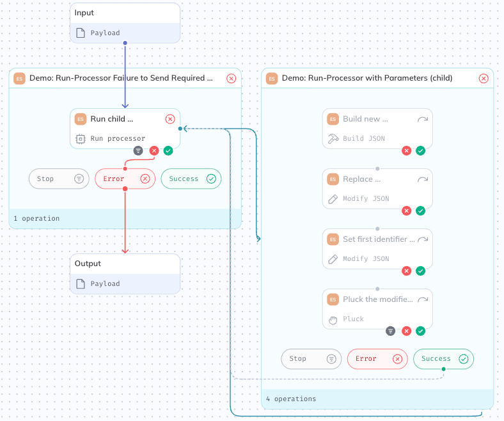The height and width of the screenshot is (421, 504).
Task: Click the '1 operation' footer text
Action: [36, 218]
